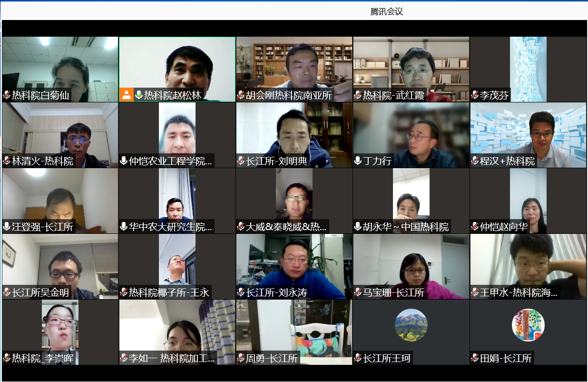Click the colorful painting avatar of 田娟-长江所
The width and height of the screenshot is (588, 382).
tap(528, 325)
